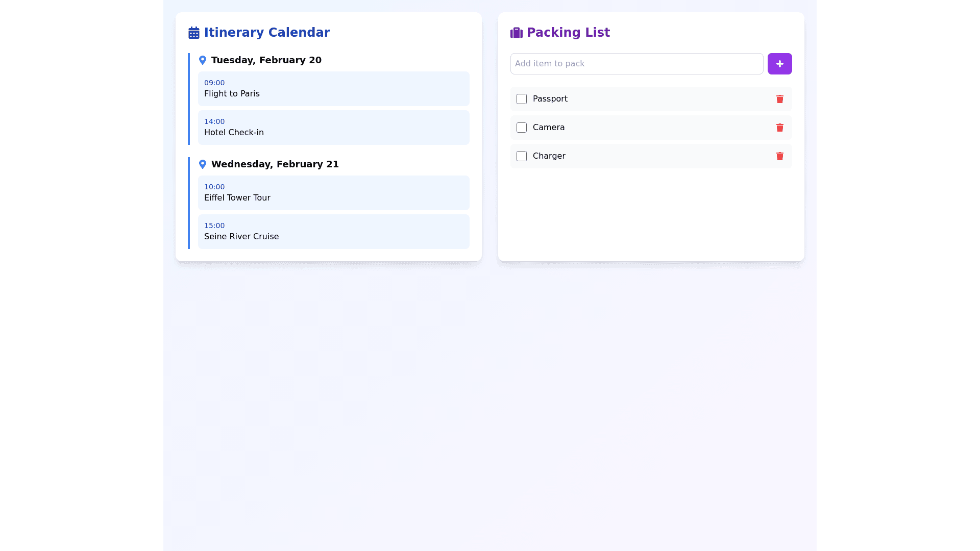Select the Flight to Paris event
The width and height of the screenshot is (980, 551).
tap(333, 89)
